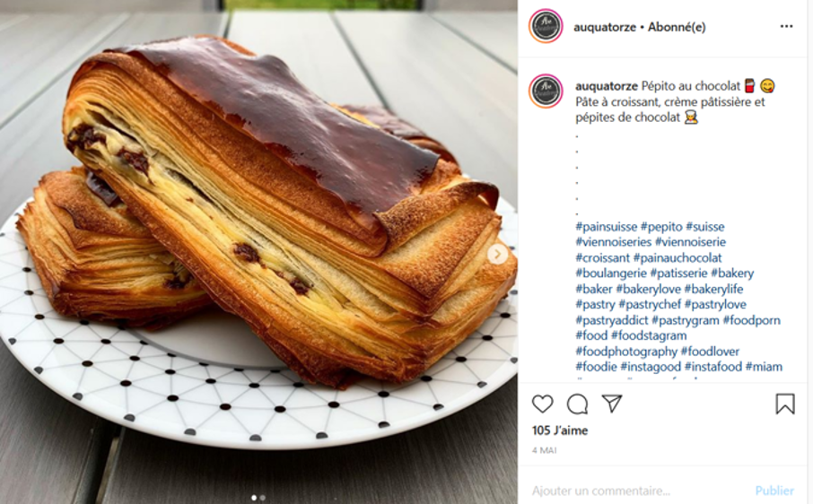The height and width of the screenshot is (504, 813).
Task: Open auquatorze username in post header
Action: pyautogui.click(x=605, y=27)
